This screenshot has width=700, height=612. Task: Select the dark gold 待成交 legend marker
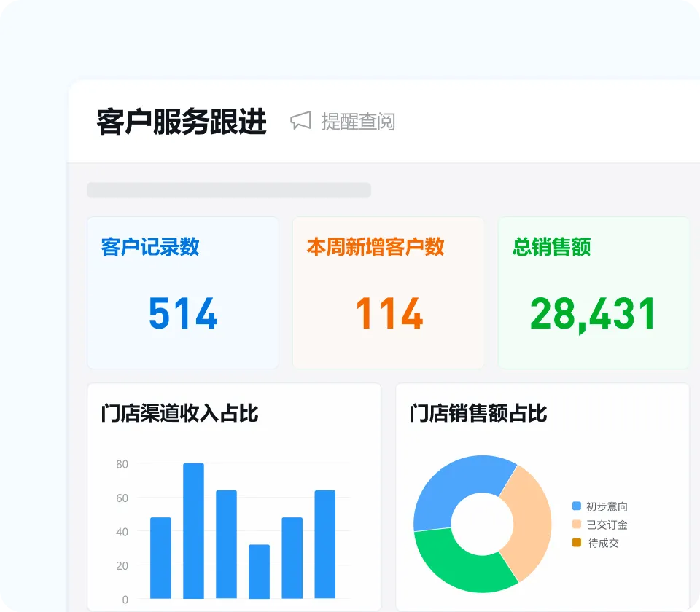pos(576,543)
